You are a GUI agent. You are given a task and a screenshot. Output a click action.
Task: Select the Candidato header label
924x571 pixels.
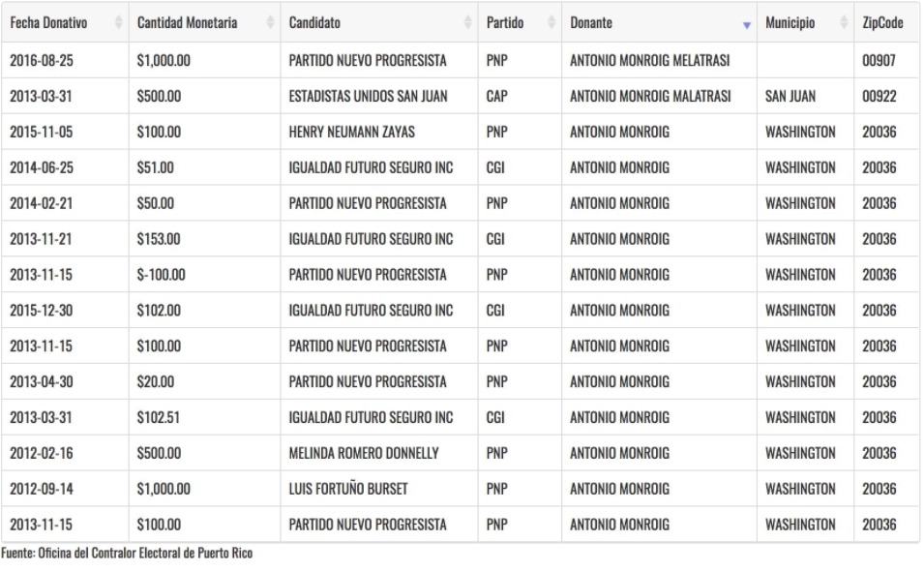pyautogui.click(x=314, y=22)
